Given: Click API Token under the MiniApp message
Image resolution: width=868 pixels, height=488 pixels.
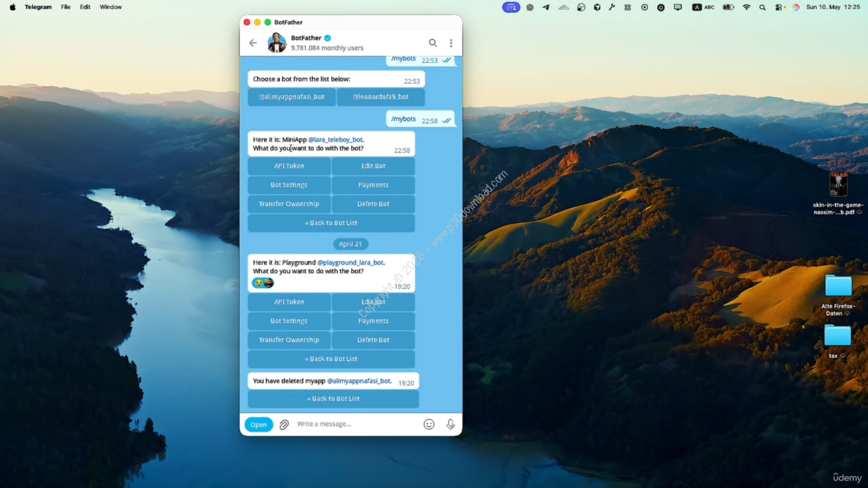Looking at the screenshot, I should click(289, 166).
